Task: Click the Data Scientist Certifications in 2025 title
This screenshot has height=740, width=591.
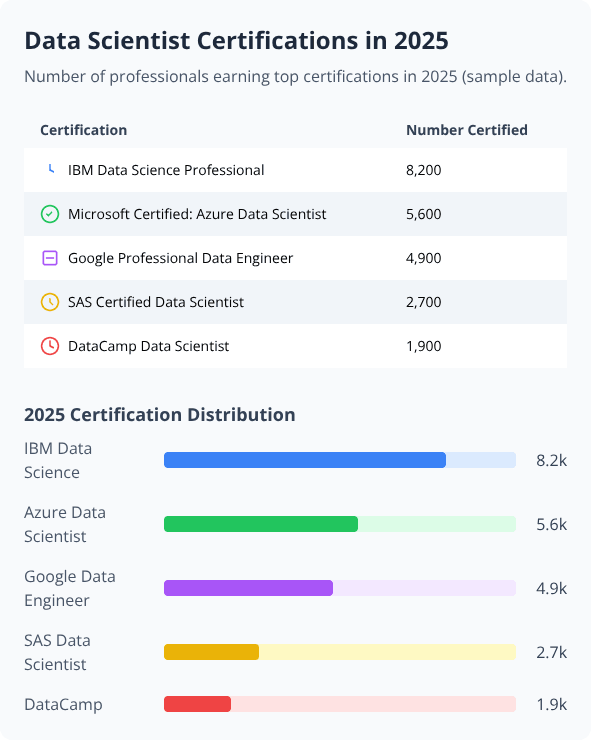Action: coord(236,41)
